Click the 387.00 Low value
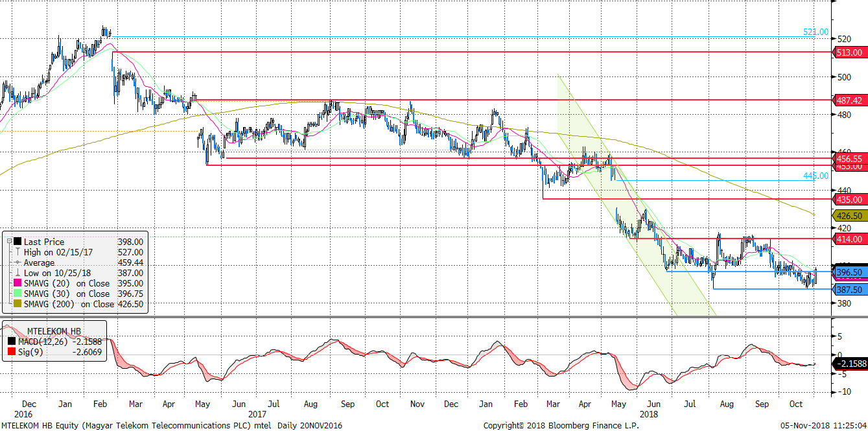Screen dimensions: 868x431 pyautogui.click(x=130, y=273)
